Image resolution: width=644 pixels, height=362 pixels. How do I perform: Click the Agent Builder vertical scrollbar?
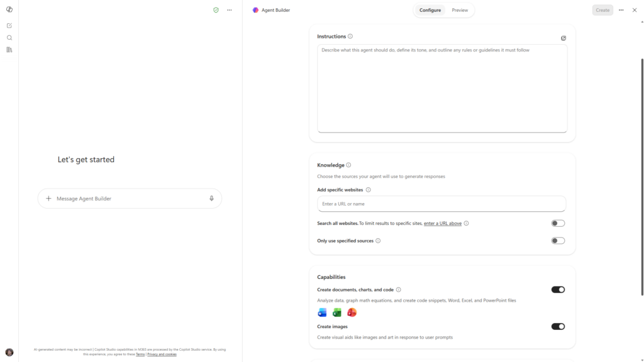point(642,177)
